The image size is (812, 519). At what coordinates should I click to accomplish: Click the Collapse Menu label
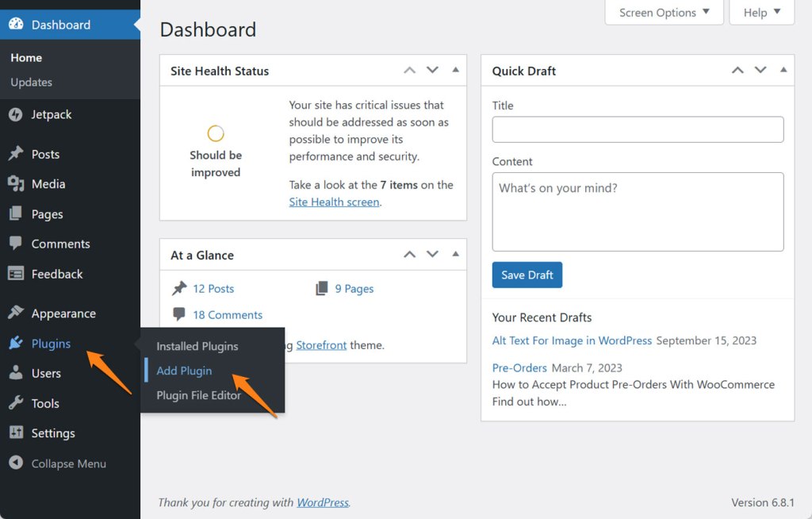[x=69, y=463]
